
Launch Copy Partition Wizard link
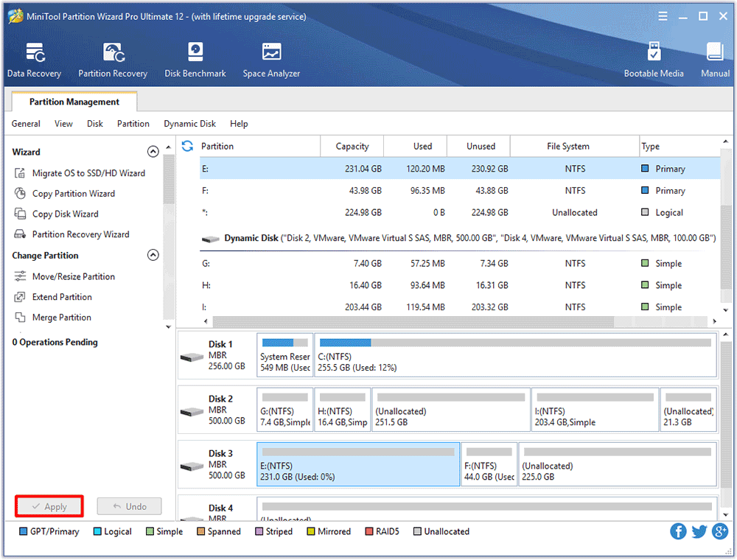pyautogui.click(x=73, y=193)
